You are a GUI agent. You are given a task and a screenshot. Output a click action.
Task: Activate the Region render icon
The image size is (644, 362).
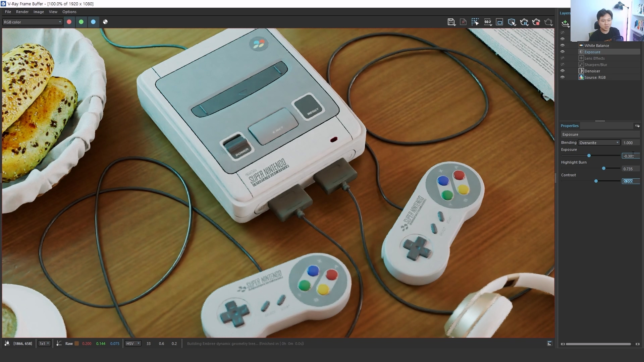pos(499,22)
